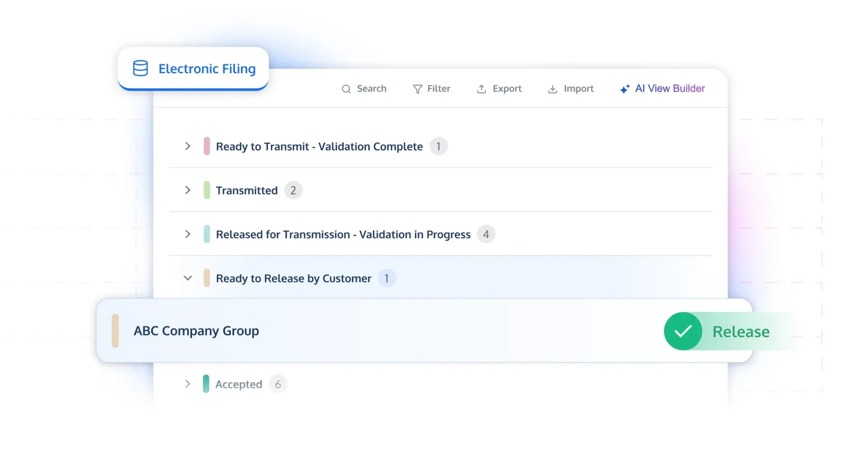
Task: Expand the Accepted group chevron
Action: (x=187, y=384)
